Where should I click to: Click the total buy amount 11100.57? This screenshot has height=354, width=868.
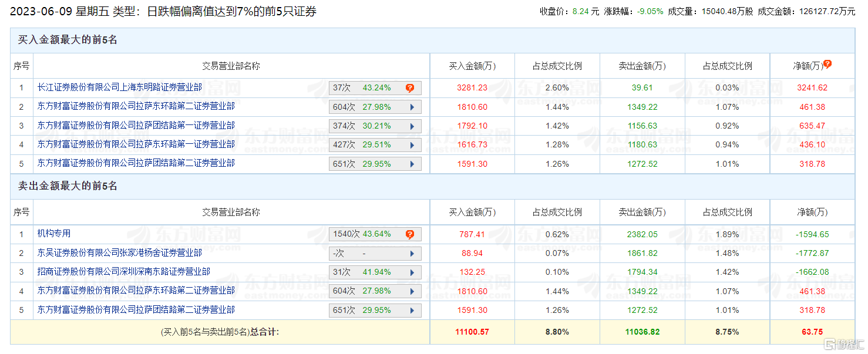[x=472, y=332]
